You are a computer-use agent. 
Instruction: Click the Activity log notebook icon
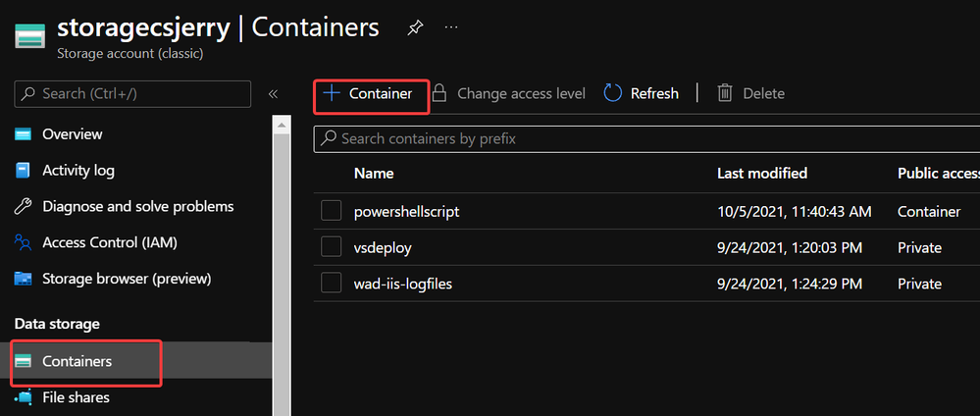24,170
